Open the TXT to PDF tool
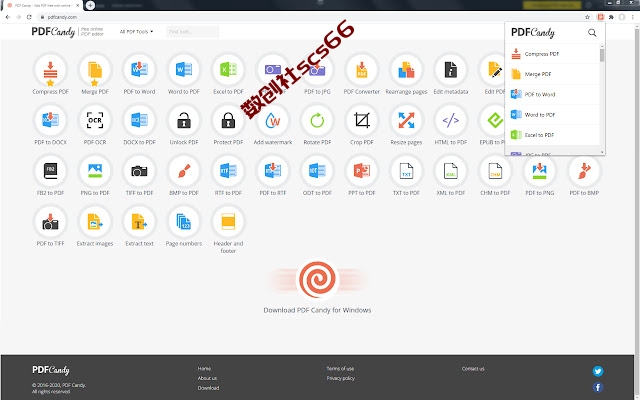 pyautogui.click(x=406, y=176)
